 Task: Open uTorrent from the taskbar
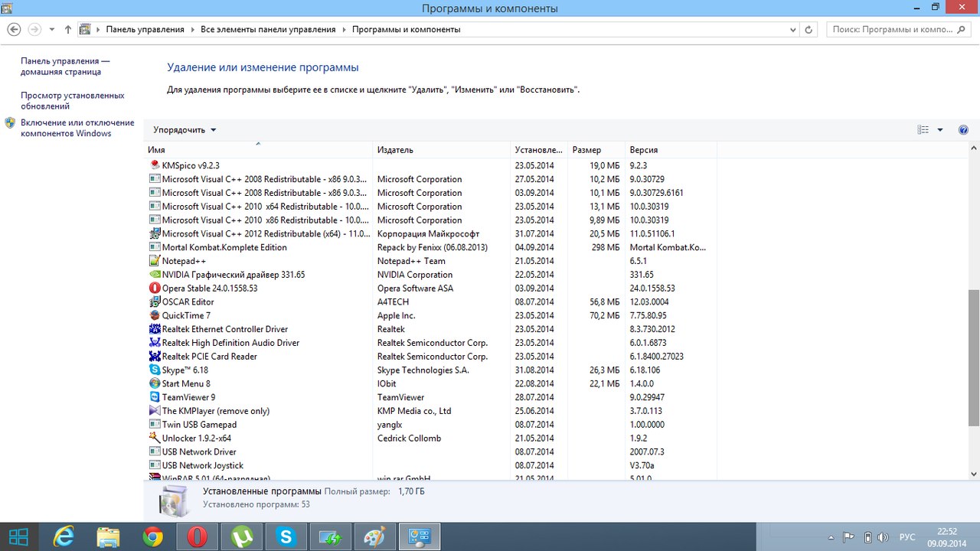coord(242,537)
